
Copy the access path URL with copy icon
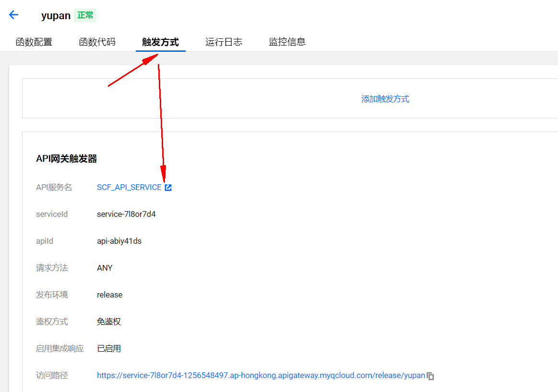pos(430,376)
